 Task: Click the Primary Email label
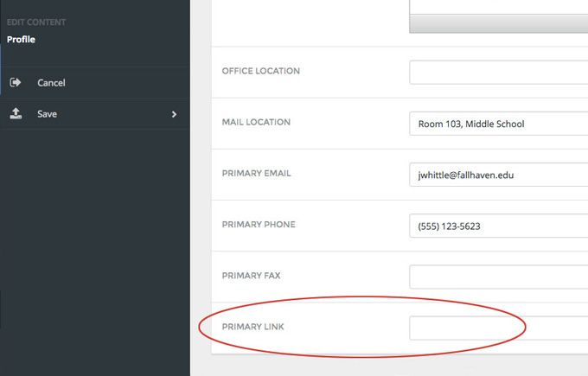(256, 173)
